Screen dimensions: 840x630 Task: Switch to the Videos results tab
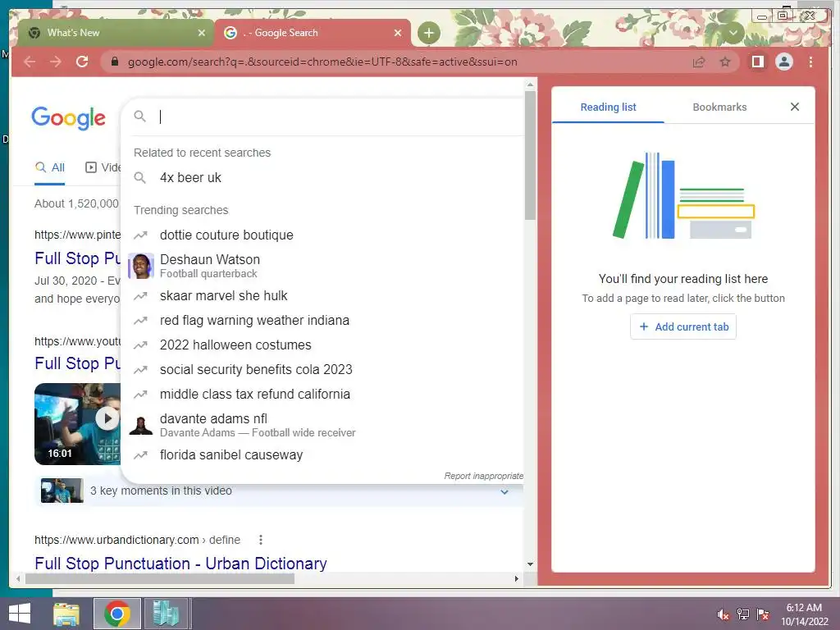[x=103, y=167]
